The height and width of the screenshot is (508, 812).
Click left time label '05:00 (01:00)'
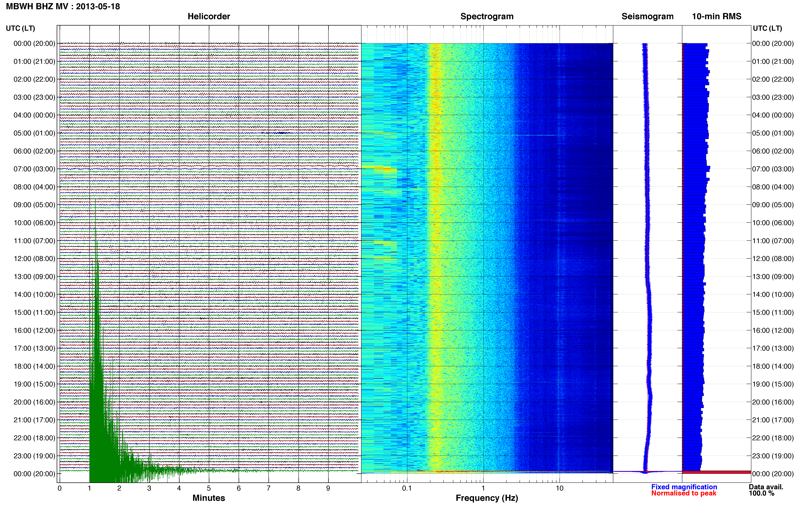click(34, 133)
